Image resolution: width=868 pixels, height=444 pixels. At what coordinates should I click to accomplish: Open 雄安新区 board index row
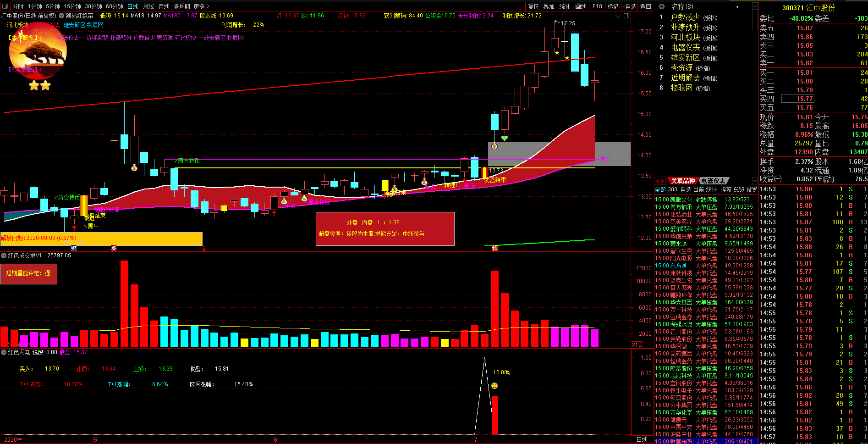pos(703,58)
